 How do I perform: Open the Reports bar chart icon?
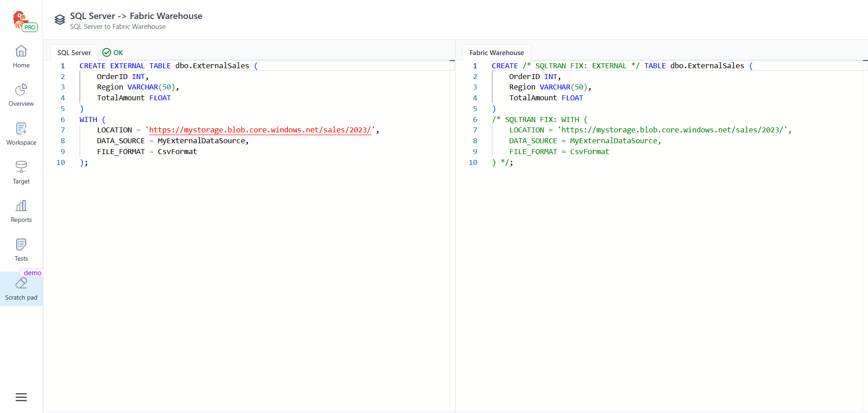[21, 206]
